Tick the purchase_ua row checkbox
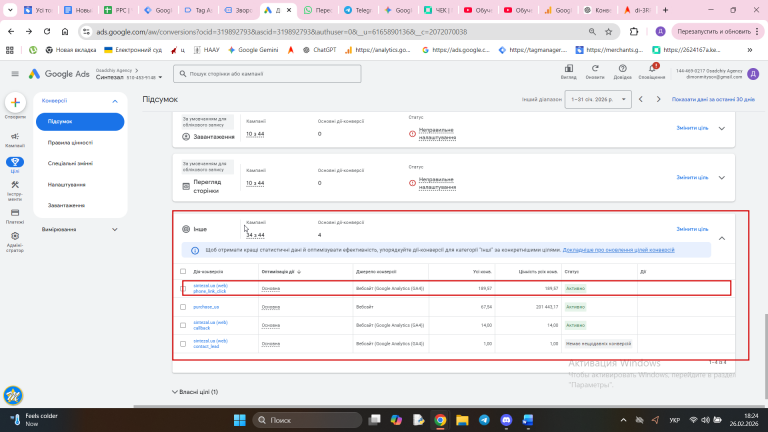The height and width of the screenshot is (432, 768). (183, 307)
